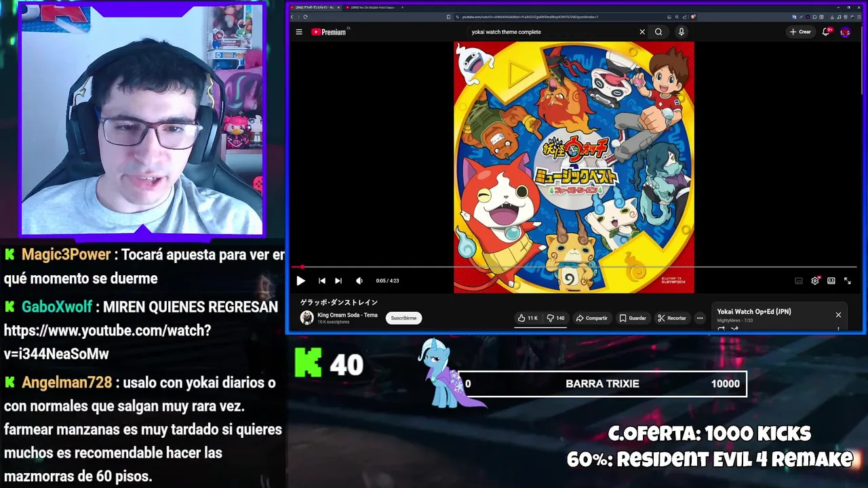Open King Cream Soda channel avatar
Image resolution: width=868 pixels, height=488 pixels.
tap(307, 318)
